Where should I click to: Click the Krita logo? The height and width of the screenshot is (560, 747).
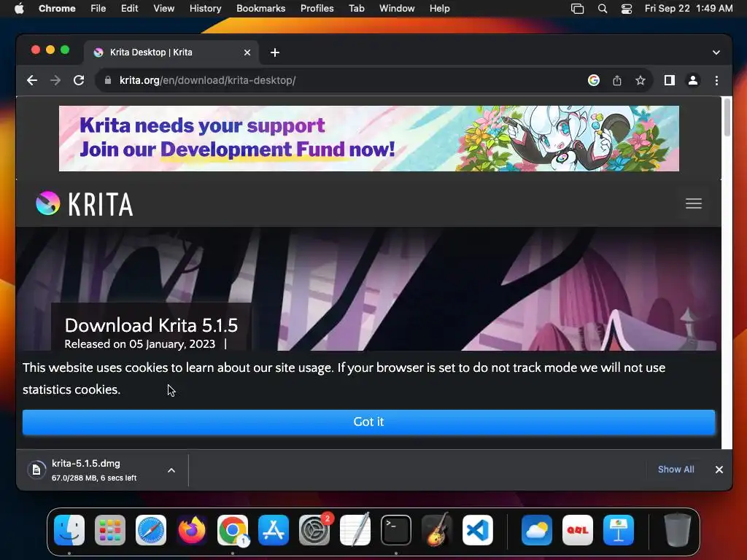(x=85, y=204)
